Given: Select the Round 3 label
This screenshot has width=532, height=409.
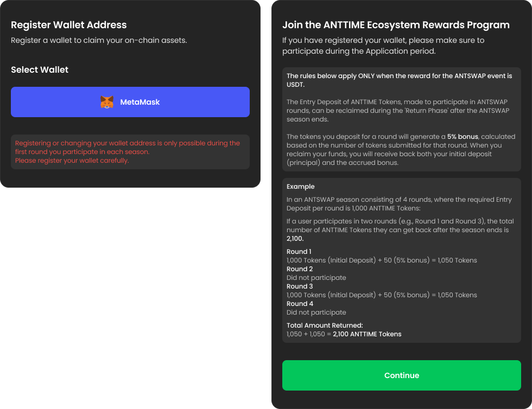Looking at the screenshot, I should coord(299,286).
